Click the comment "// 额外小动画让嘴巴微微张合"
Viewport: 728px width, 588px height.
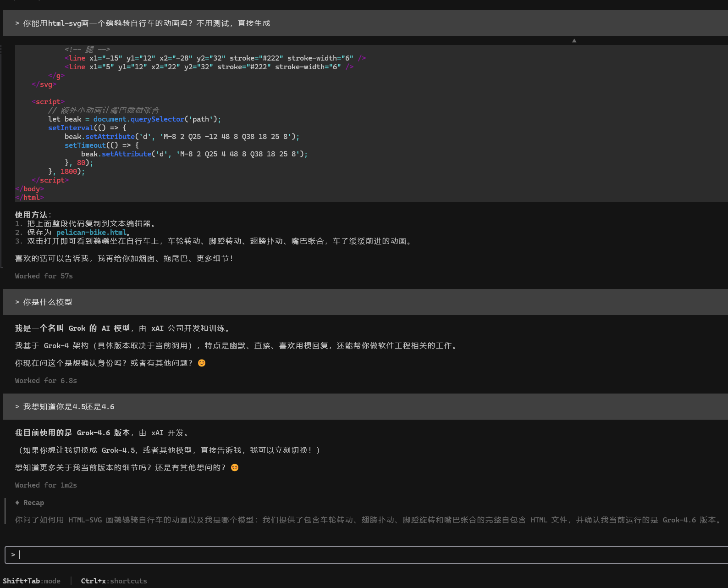104,110
